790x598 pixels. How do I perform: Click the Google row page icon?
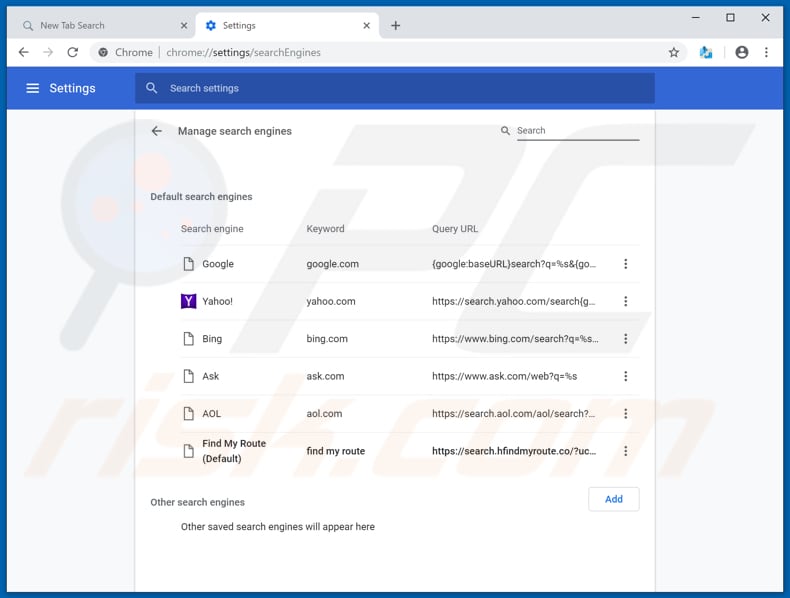[x=188, y=264]
